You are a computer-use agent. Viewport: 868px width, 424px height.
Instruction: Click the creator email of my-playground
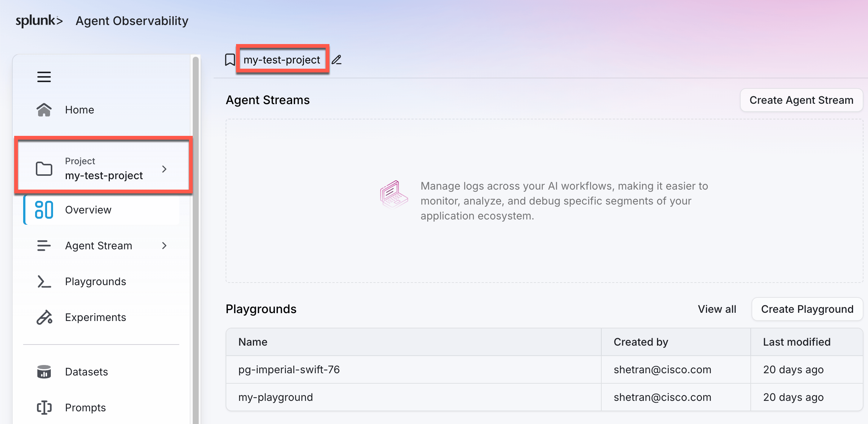point(663,397)
